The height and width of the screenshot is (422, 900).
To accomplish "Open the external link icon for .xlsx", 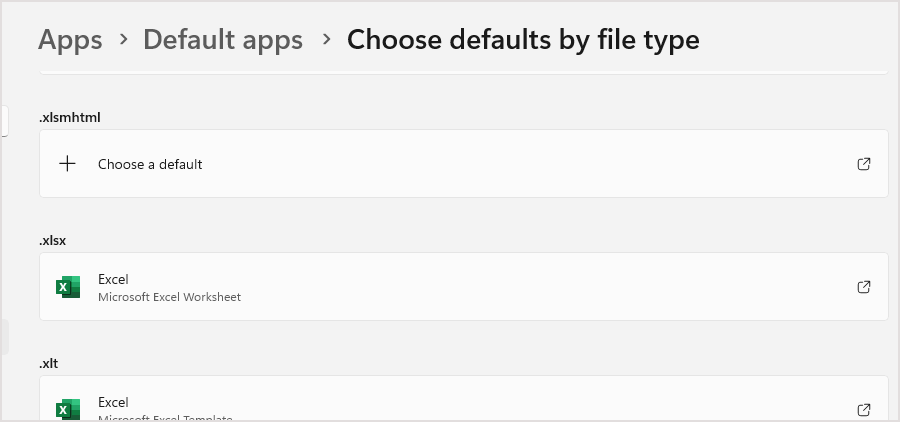I will coord(863,287).
